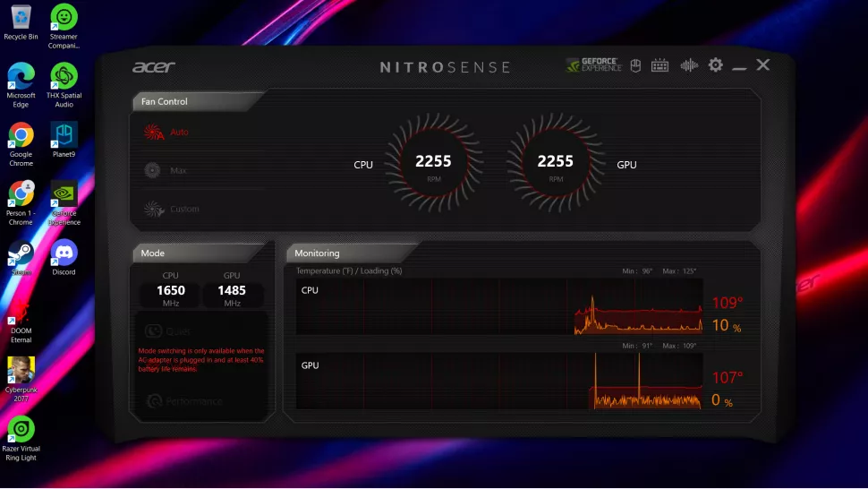
Task: Click the acer logo in NitroSense
Action: (153, 67)
